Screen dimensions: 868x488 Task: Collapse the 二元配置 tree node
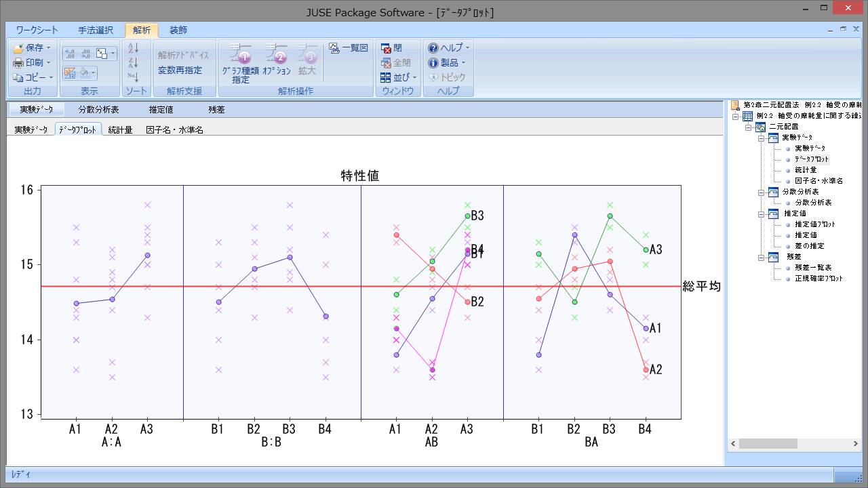click(749, 127)
